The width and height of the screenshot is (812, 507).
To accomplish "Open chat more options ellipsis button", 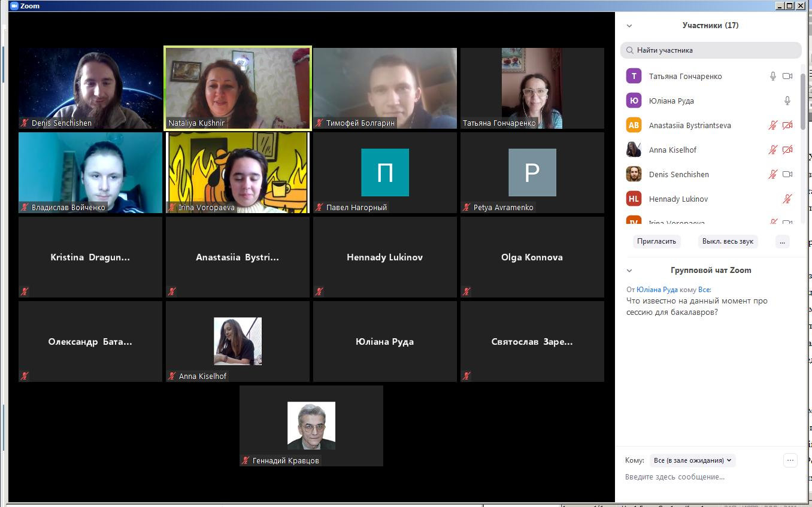I will point(790,460).
